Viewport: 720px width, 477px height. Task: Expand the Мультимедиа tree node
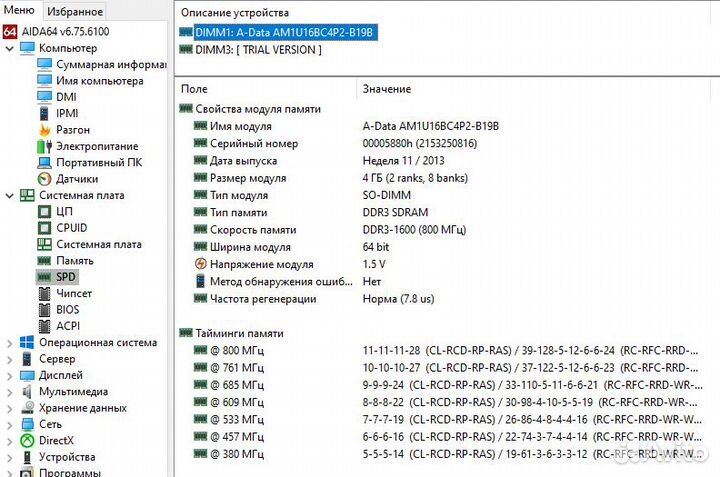click(x=9, y=392)
